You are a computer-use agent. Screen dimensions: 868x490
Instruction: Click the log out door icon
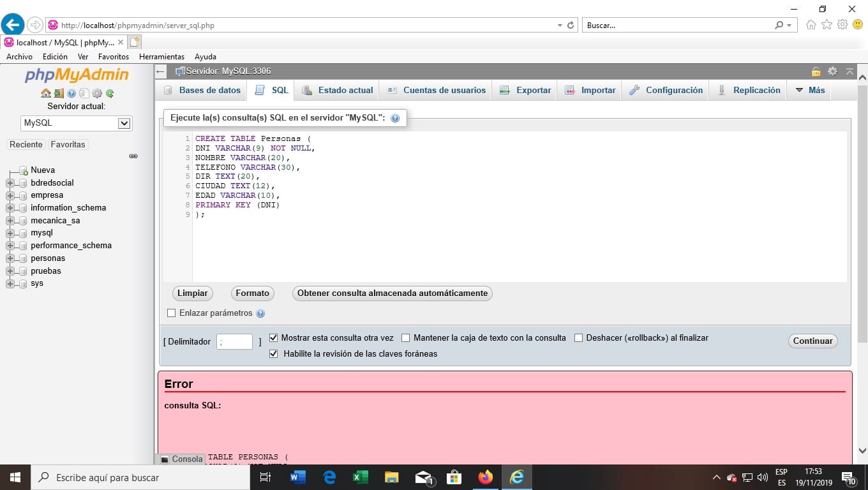pyautogui.click(x=59, y=93)
